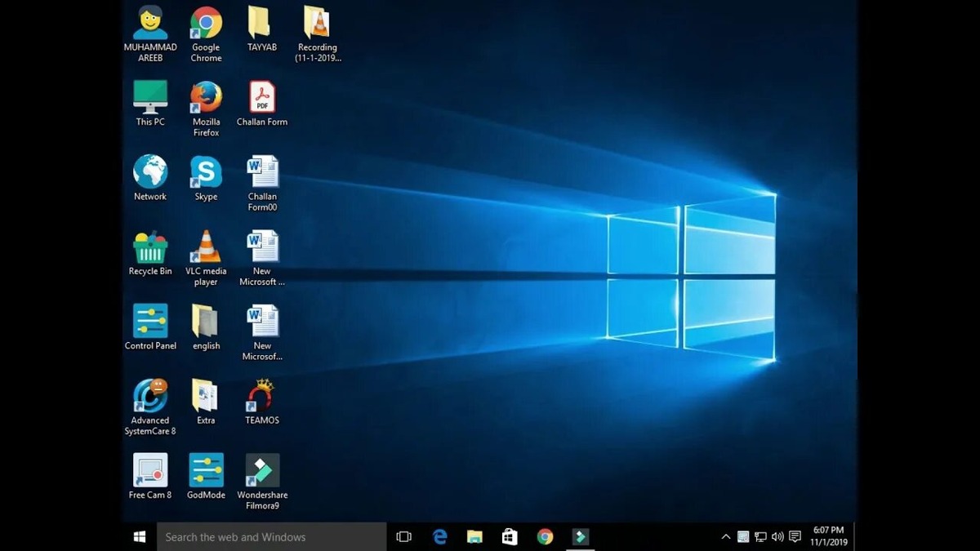The image size is (980, 551).
Task: Open Task View from the taskbar
Action: (x=403, y=536)
